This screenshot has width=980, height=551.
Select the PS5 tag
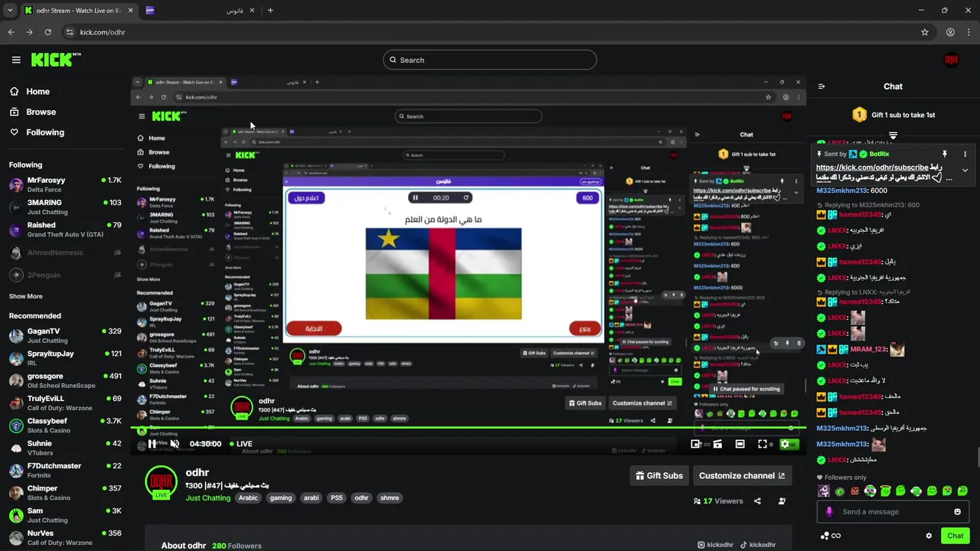coord(336,498)
